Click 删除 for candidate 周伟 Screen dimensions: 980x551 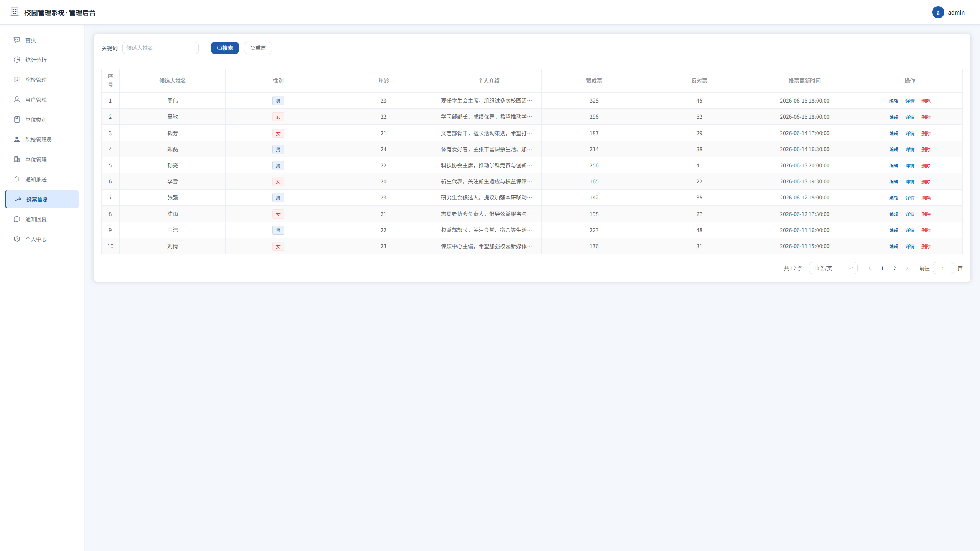pyautogui.click(x=926, y=101)
